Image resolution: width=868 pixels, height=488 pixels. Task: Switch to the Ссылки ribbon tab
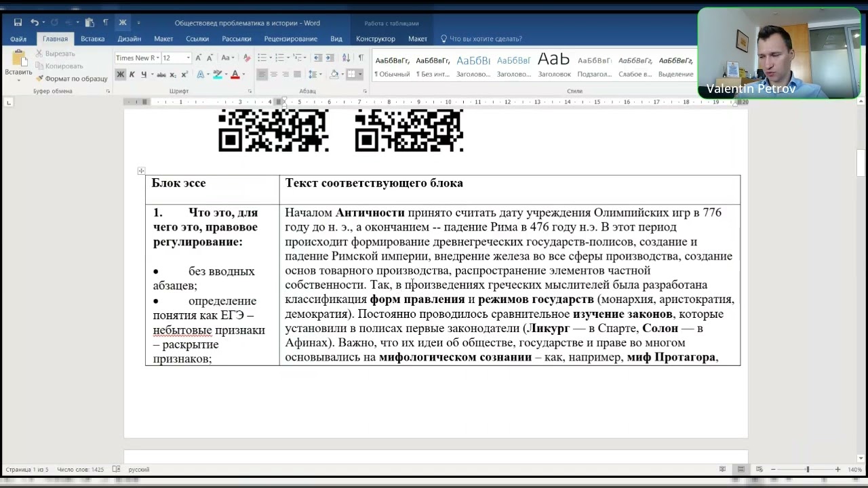point(197,39)
